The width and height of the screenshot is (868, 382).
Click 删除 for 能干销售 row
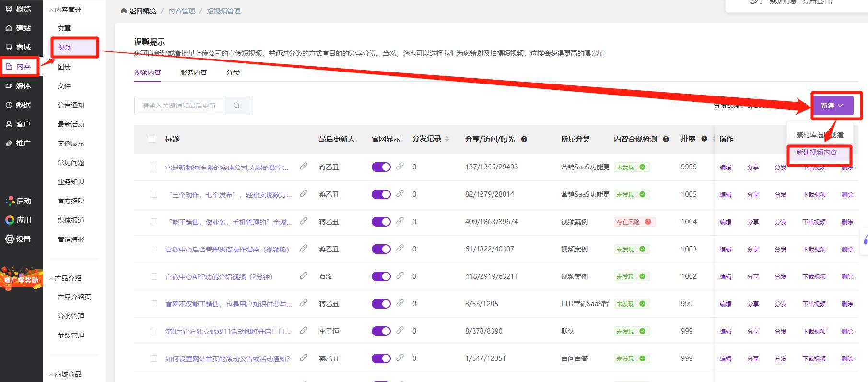847,222
